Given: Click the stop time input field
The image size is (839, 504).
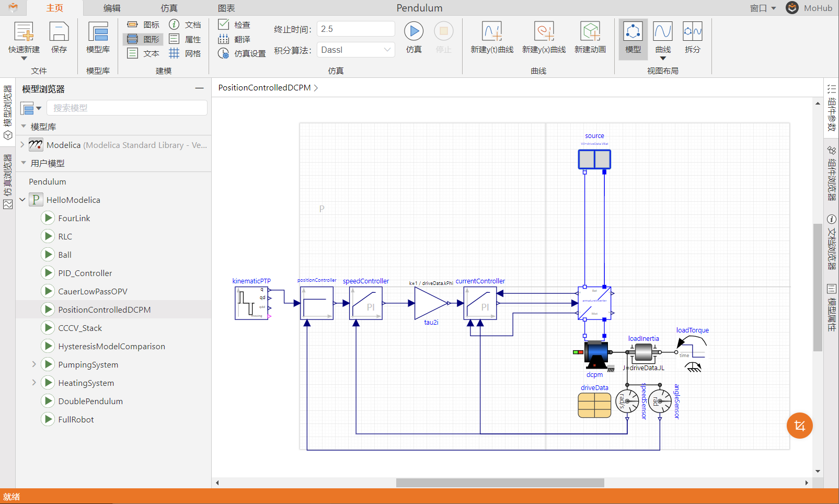Looking at the screenshot, I should (355, 29).
